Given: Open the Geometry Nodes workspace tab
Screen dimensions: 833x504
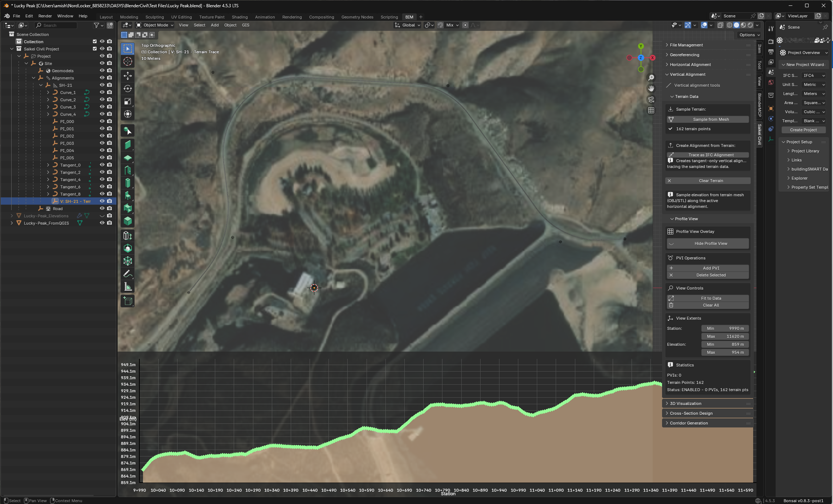Looking at the screenshot, I should coord(357,17).
